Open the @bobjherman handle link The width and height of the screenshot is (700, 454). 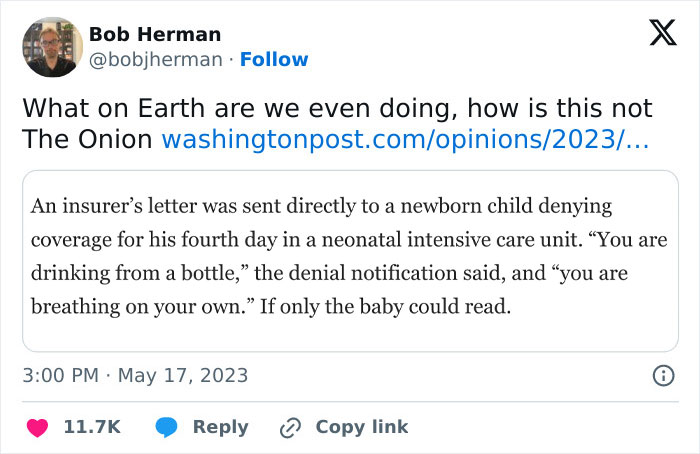[x=155, y=60]
